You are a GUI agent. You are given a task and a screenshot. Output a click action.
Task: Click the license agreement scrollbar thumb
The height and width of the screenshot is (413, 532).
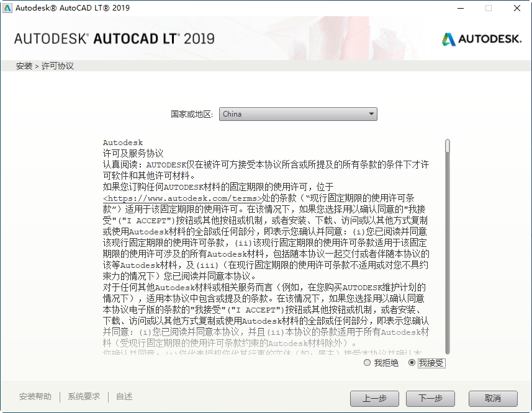click(448, 146)
